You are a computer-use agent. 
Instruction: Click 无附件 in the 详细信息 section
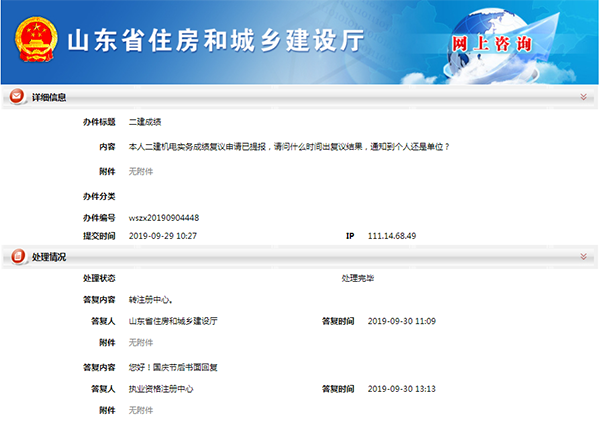click(141, 172)
